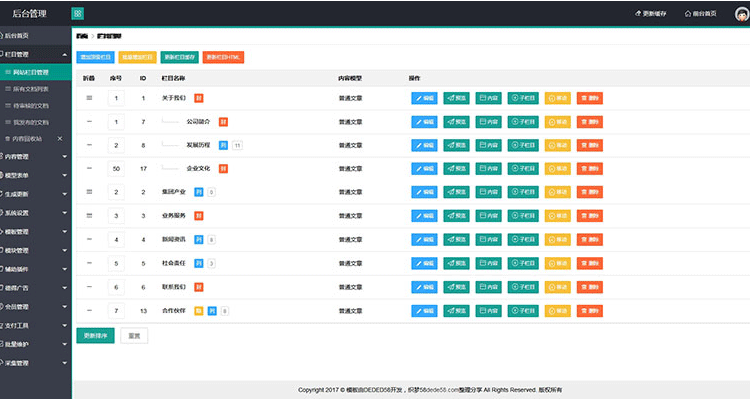Viewport: 750px width, 401px height.
Task: Expand the 支付工具 sidebar menu
Action: (x=36, y=325)
